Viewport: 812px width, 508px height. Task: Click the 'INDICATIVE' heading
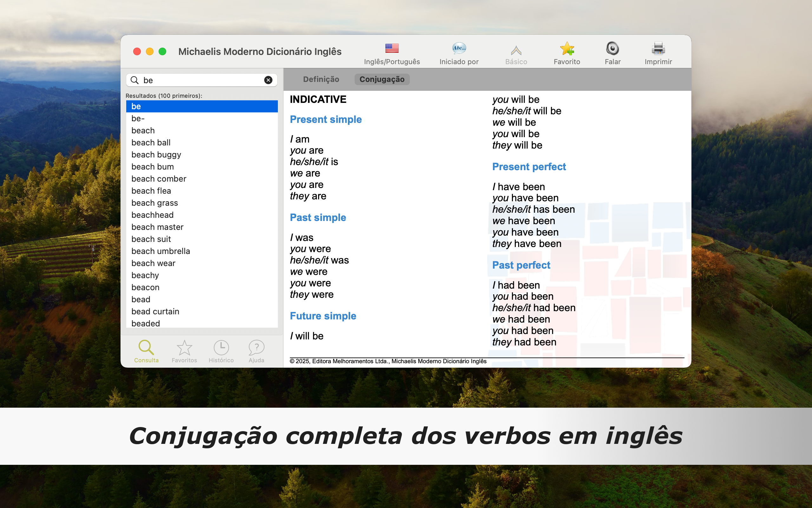318,99
